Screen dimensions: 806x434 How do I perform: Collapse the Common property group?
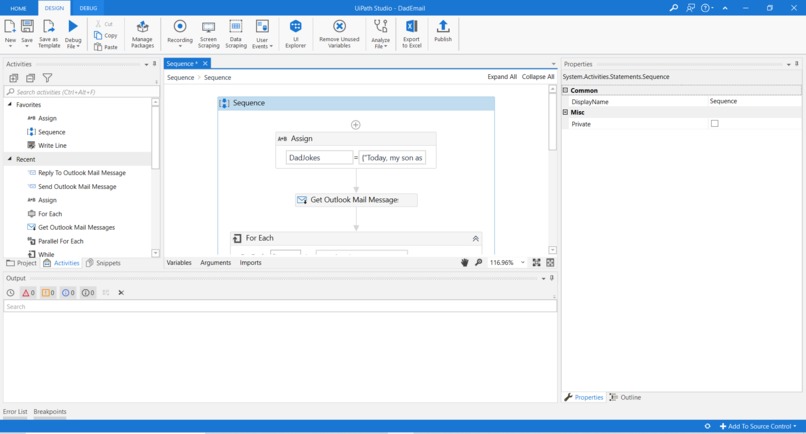coord(565,90)
